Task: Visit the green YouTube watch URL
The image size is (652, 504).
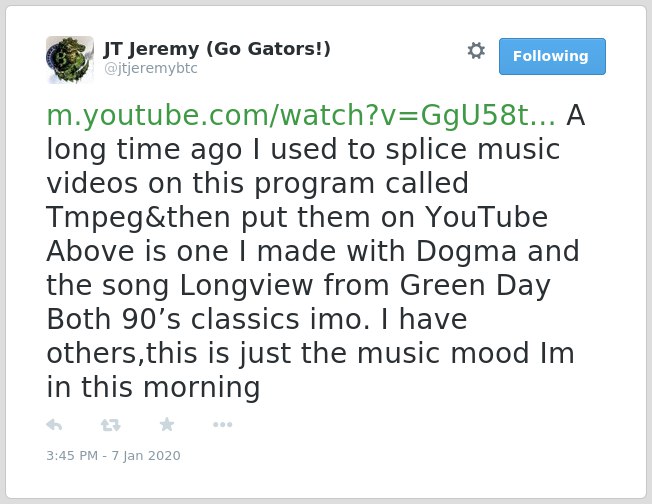Action: [301, 115]
